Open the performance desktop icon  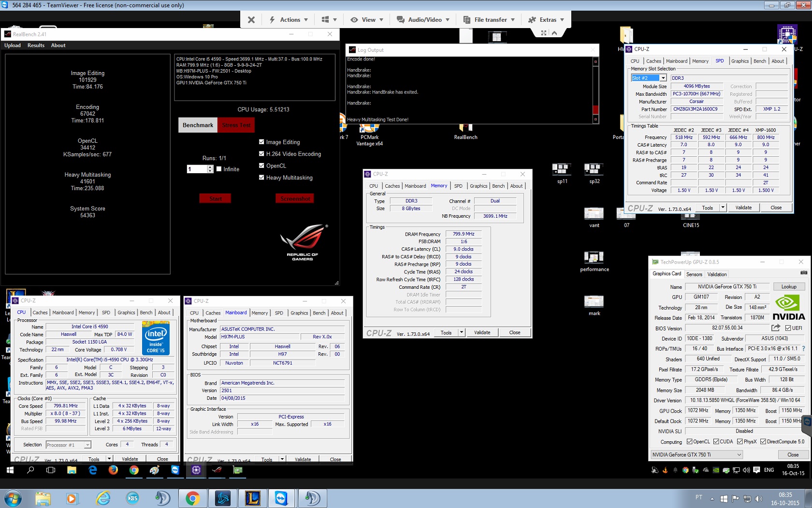pyautogui.click(x=594, y=262)
